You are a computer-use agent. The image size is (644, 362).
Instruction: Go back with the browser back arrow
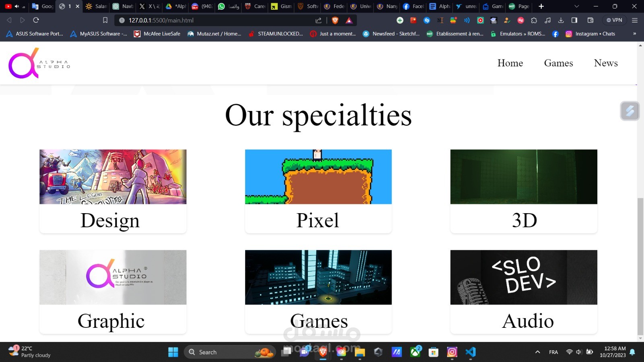point(9,20)
